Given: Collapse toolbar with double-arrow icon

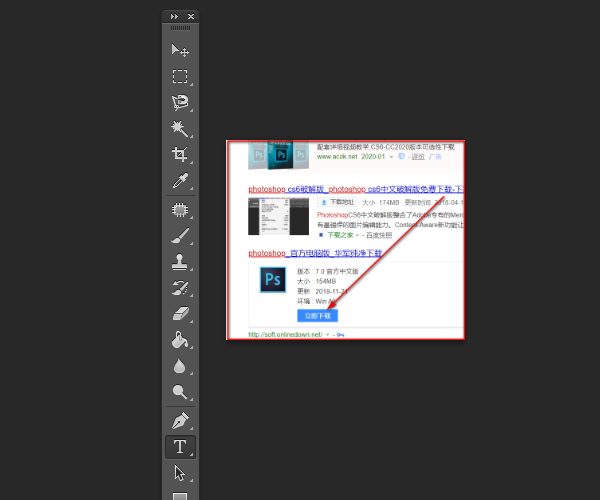Looking at the screenshot, I should coord(174,16).
